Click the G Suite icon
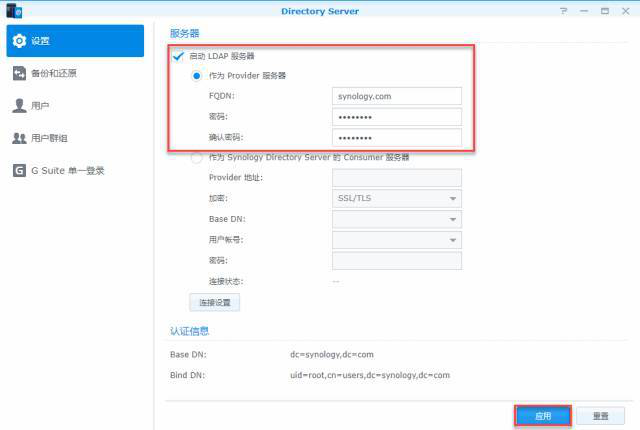 click(x=19, y=171)
